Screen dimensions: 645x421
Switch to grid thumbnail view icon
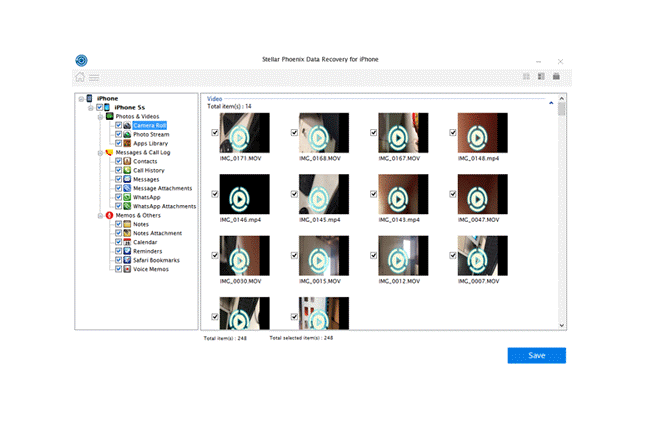(526, 77)
